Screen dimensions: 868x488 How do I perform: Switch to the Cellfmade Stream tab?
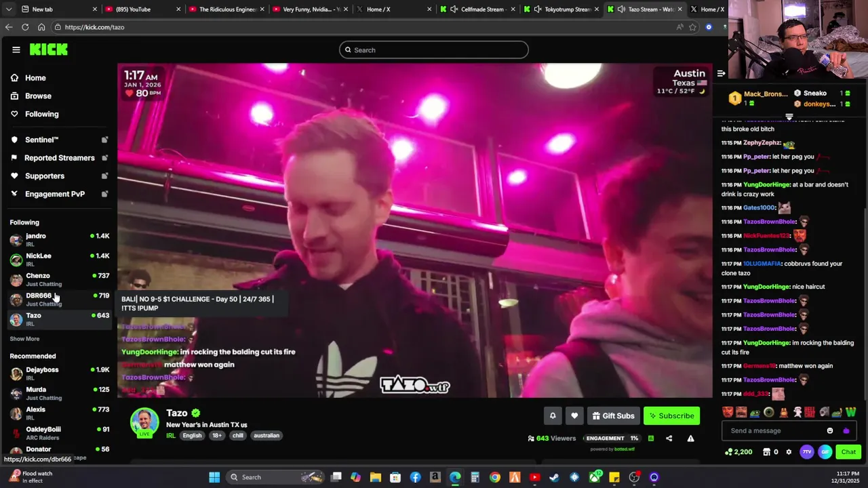(x=477, y=9)
